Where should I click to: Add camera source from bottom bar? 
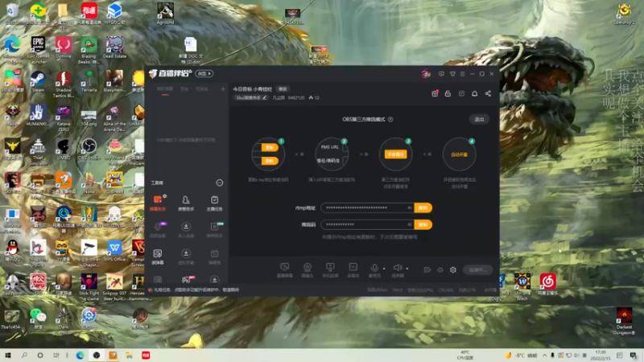(x=308, y=270)
